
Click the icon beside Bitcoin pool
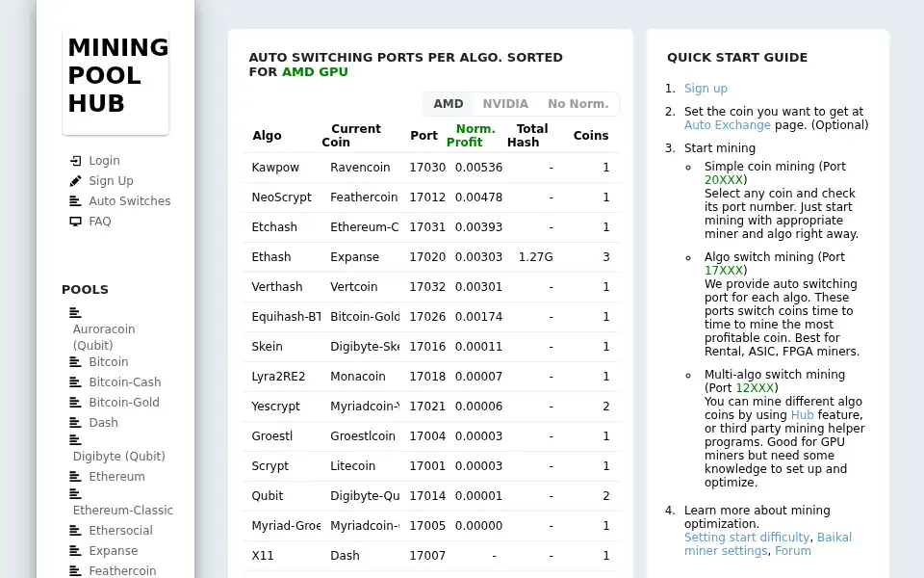tap(75, 361)
